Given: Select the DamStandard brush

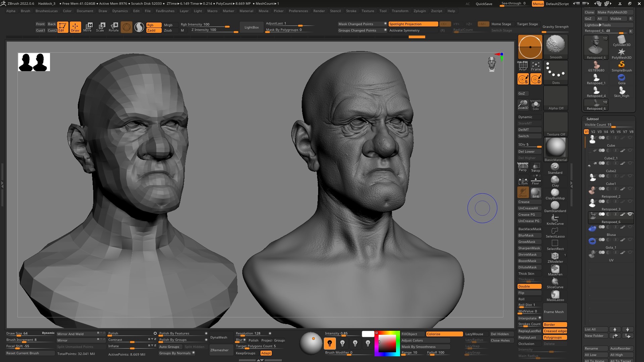Looking at the screenshot, I should pyautogui.click(x=555, y=207).
